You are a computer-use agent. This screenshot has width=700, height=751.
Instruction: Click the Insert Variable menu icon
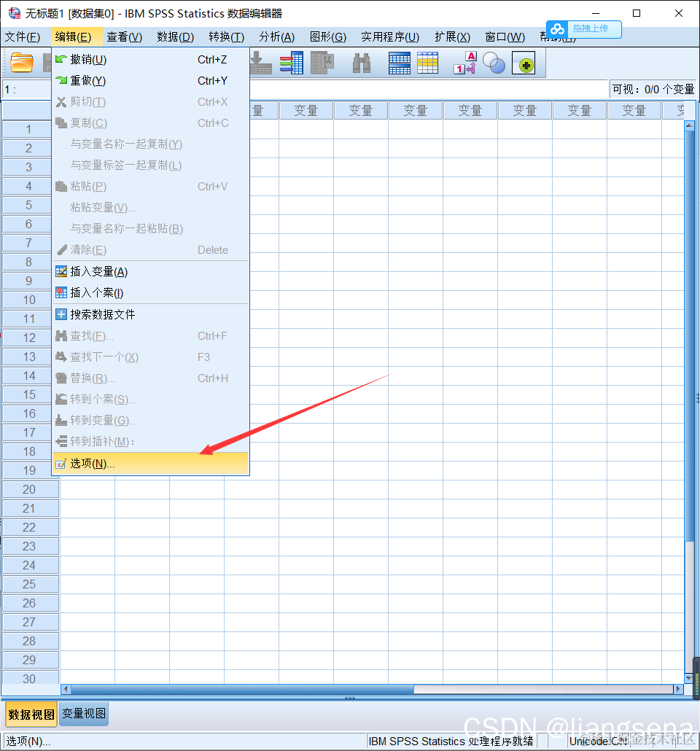point(61,271)
